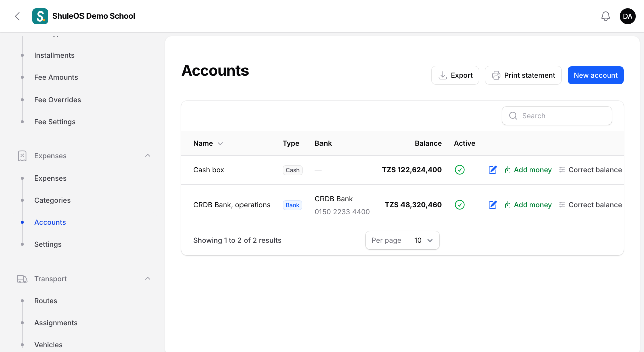Screen dimensions: 644x352
Task: Collapse the Expenses sidebar section
Action: coord(148,156)
